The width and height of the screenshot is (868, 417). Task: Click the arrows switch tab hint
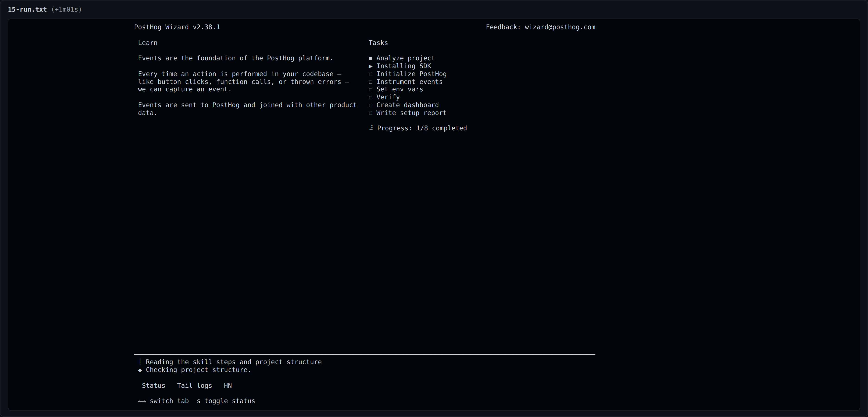tap(163, 401)
